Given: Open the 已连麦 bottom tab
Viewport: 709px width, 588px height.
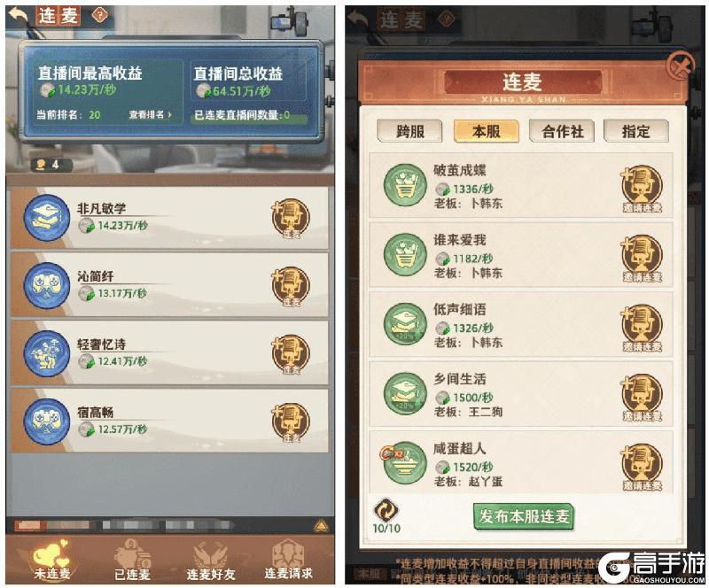Looking at the screenshot, I should pyautogui.click(x=131, y=560).
